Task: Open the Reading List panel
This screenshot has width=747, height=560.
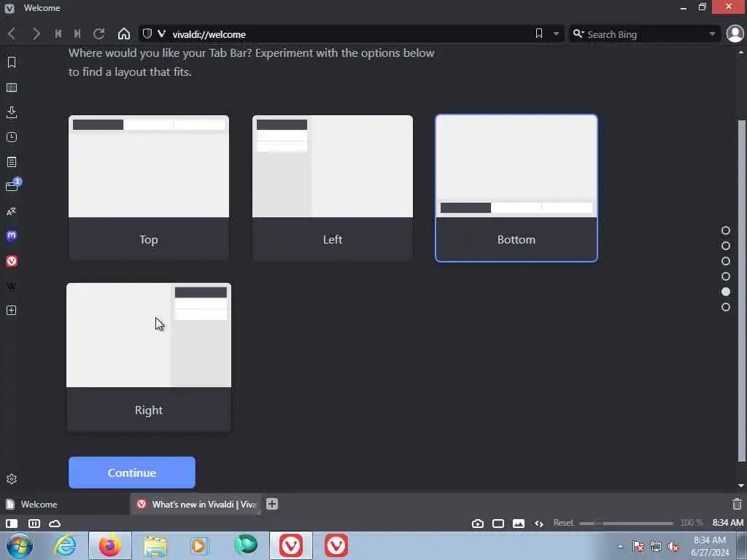Action: tap(12, 87)
